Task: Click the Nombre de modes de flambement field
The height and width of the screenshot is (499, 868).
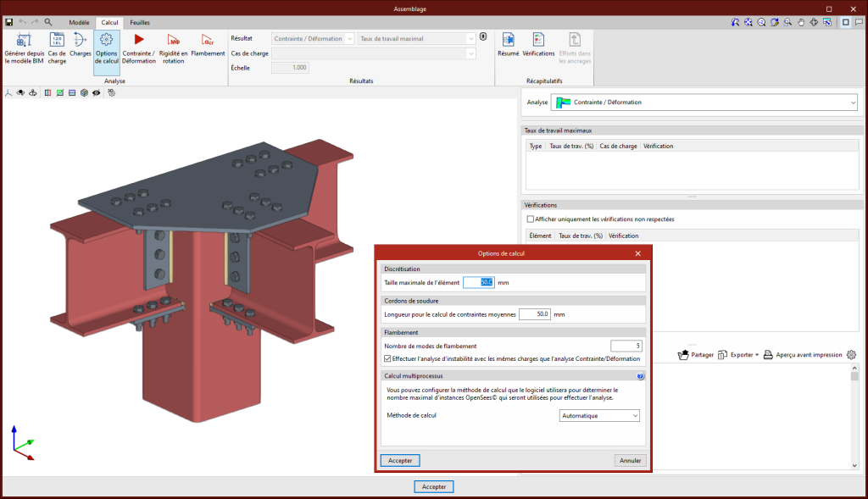Action: 626,346
